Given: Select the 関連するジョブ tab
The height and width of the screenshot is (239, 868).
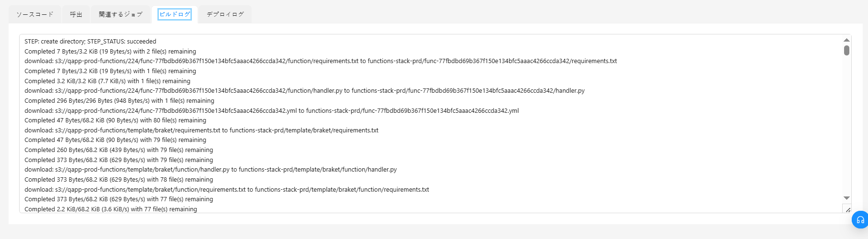Looking at the screenshot, I should (121, 14).
